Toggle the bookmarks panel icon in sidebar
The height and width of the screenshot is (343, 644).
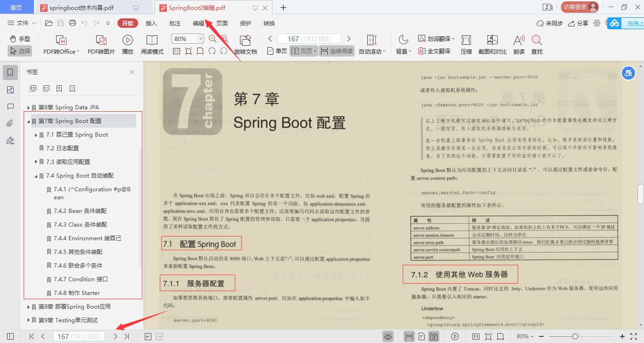[10, 73]
